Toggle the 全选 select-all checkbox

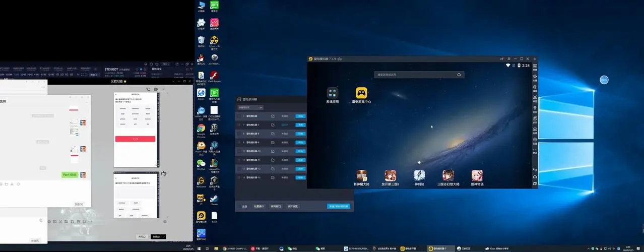pyautogui.click(x=239, y=206)
